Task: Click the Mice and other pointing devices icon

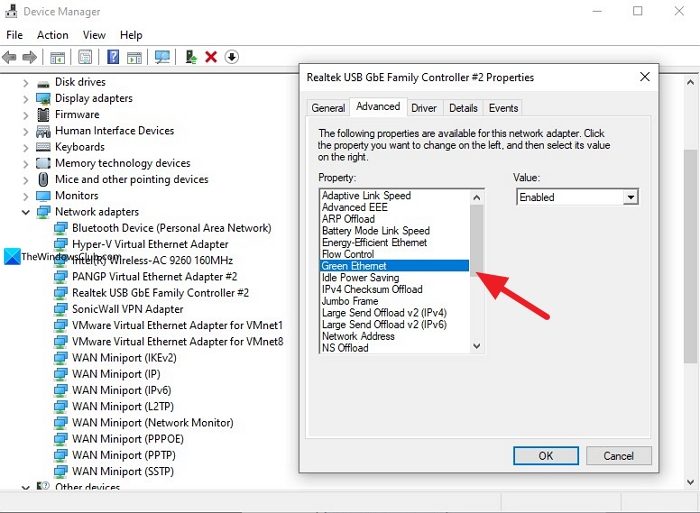Action: (x=43, y=179)
